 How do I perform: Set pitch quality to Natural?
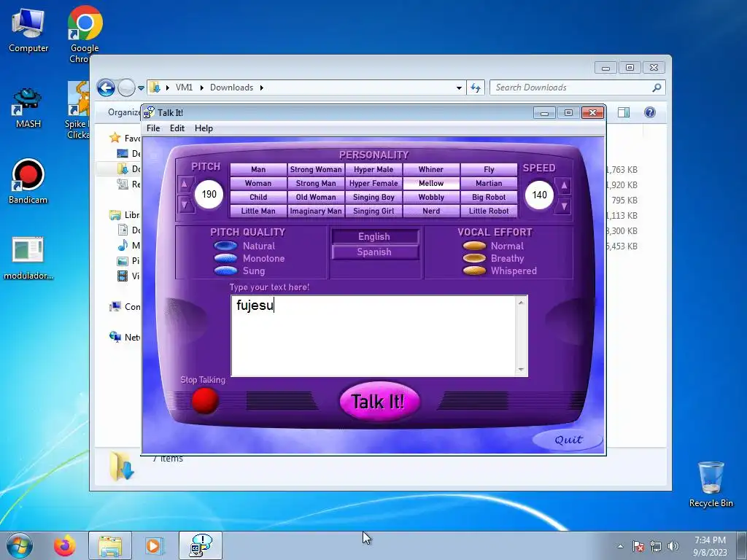pos(226,246)
